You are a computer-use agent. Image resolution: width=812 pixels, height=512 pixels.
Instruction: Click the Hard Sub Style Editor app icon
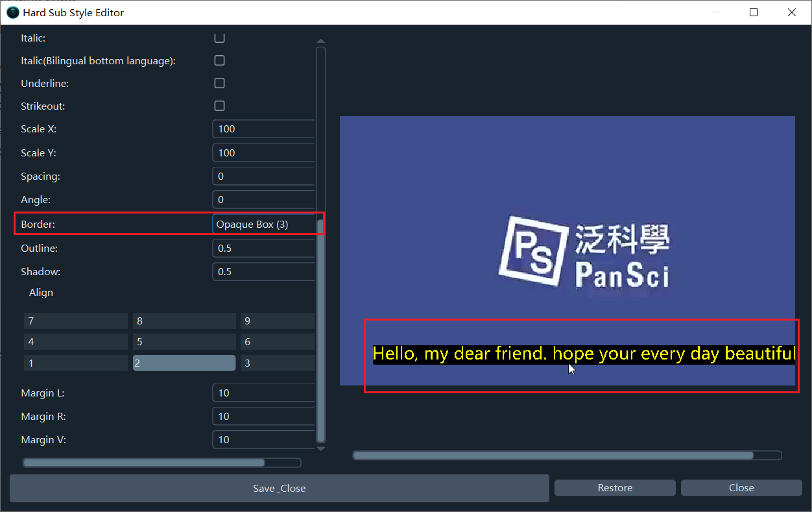click(13, 12)
